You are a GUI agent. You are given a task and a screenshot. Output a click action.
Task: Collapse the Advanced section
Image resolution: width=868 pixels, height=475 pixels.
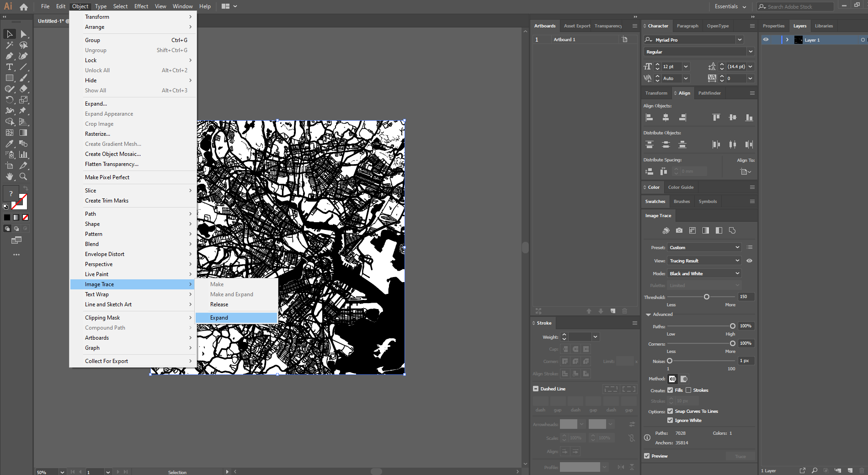coord(648,314)
